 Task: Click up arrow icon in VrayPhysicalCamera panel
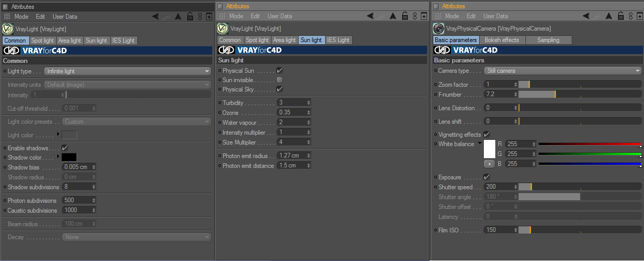[x=610, y=17]
